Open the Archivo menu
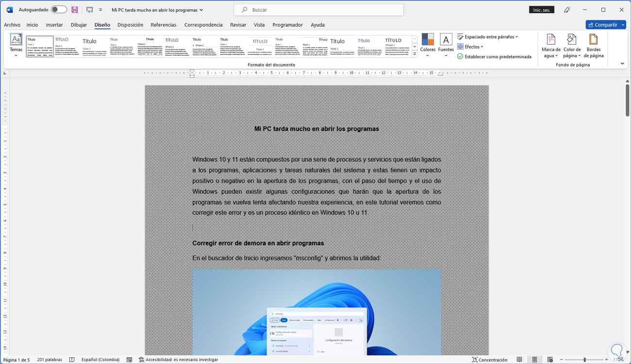This screenshot has height=364, width=631. coord(12,25)
